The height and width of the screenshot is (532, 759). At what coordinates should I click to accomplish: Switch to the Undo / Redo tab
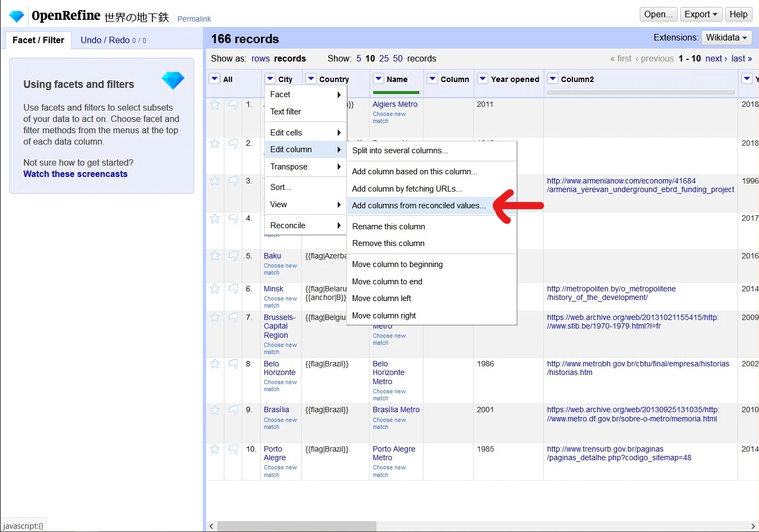(113, 40)
